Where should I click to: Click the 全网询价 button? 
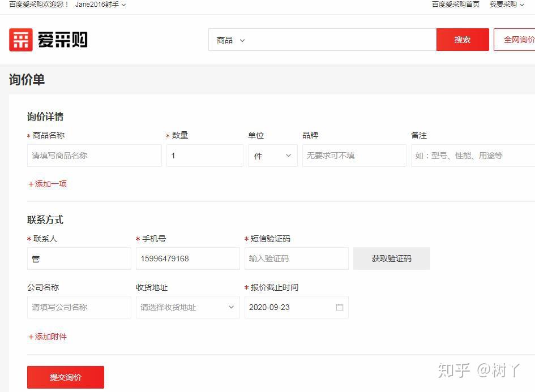[515, 40]
